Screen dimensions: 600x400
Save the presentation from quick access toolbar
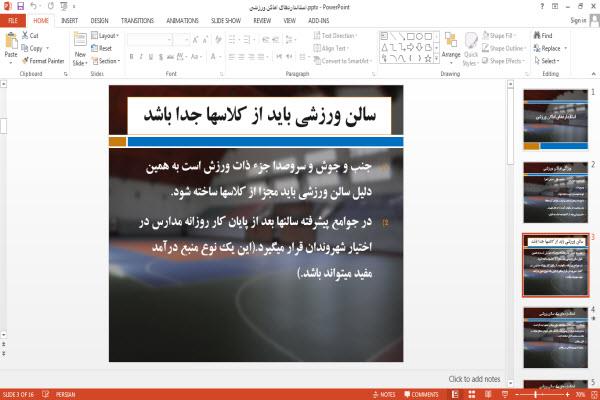pyautogui.click(x=20, y=6)
